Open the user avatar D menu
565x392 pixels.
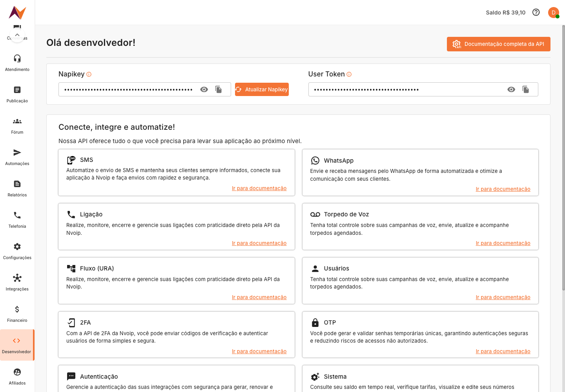point(554,13)
